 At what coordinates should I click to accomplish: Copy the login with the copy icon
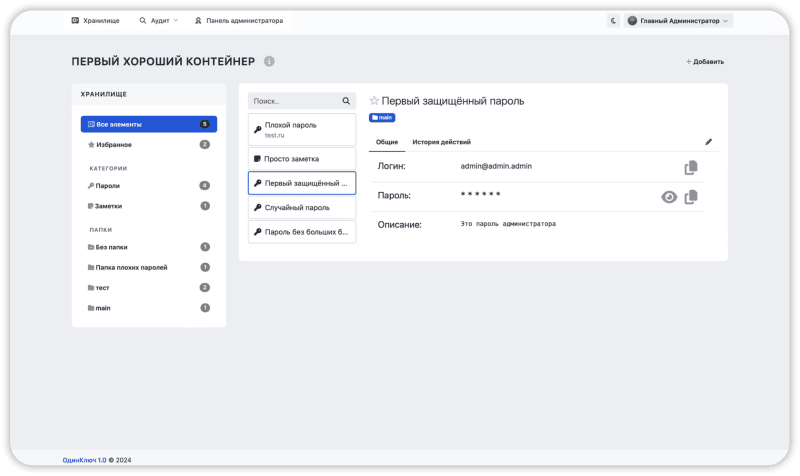point(690,167)
